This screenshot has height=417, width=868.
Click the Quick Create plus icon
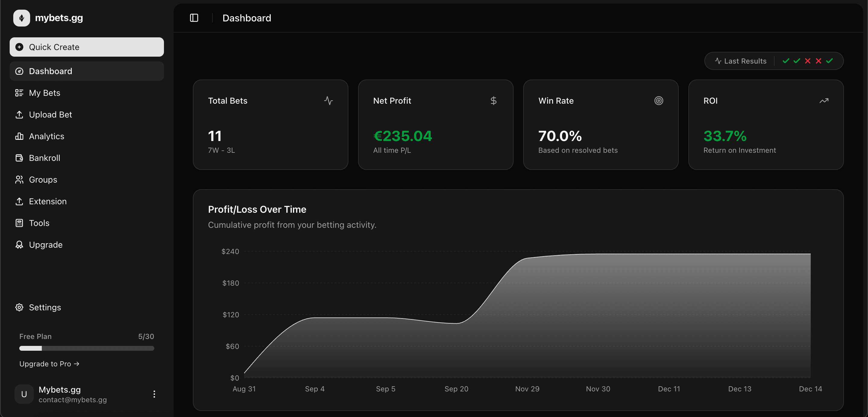[20, 47]
